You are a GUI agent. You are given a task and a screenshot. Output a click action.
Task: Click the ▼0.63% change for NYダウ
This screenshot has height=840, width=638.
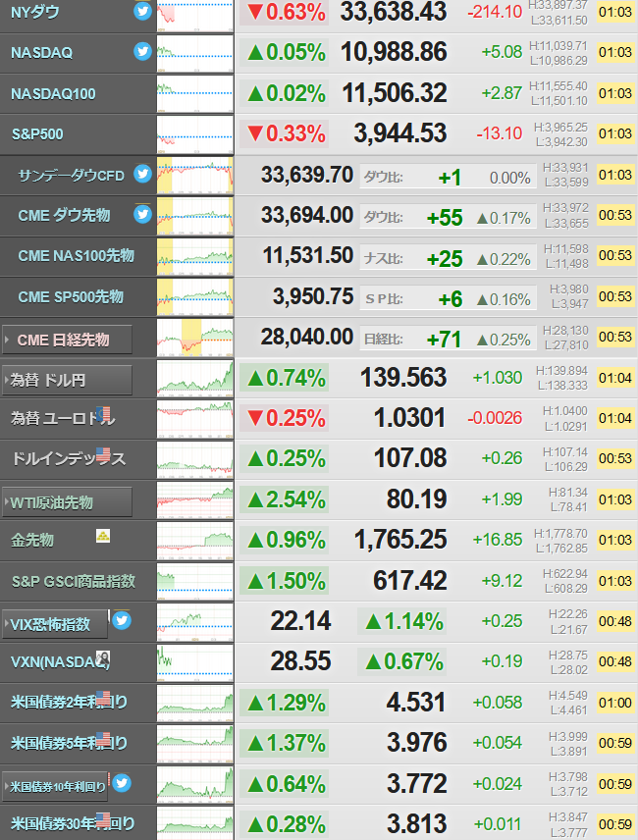[x=285, y=12]
